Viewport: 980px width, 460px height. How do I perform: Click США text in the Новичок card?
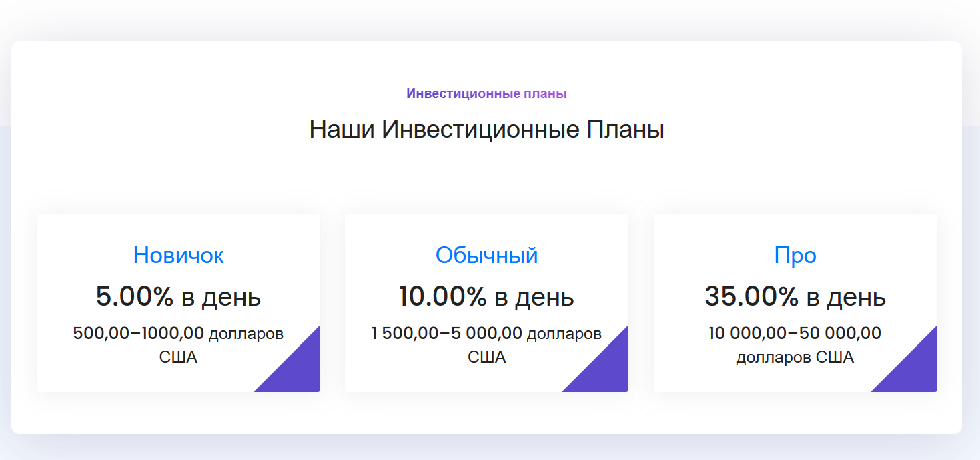(x=178, y=357)
